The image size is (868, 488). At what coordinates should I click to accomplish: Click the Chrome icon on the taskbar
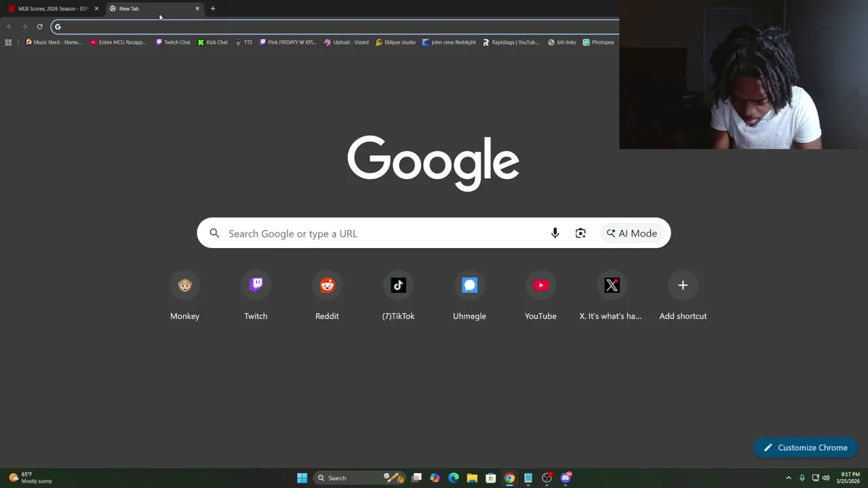(509, 478)
